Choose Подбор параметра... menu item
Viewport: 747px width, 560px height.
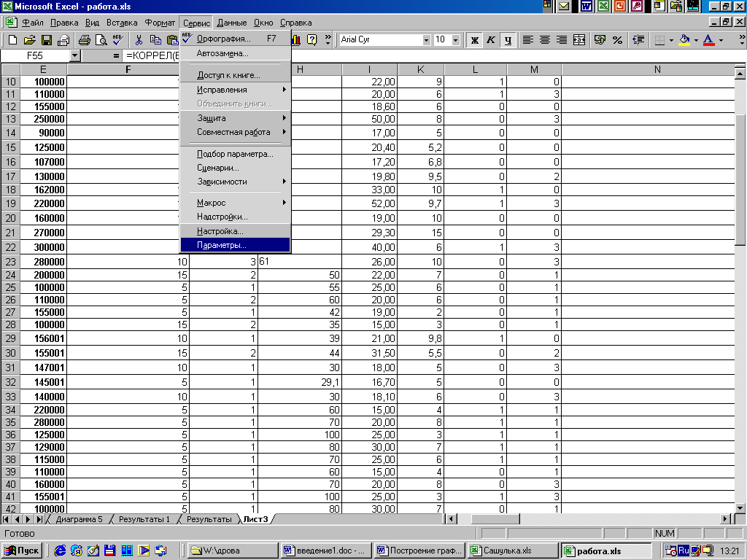[x=236, y=154]
